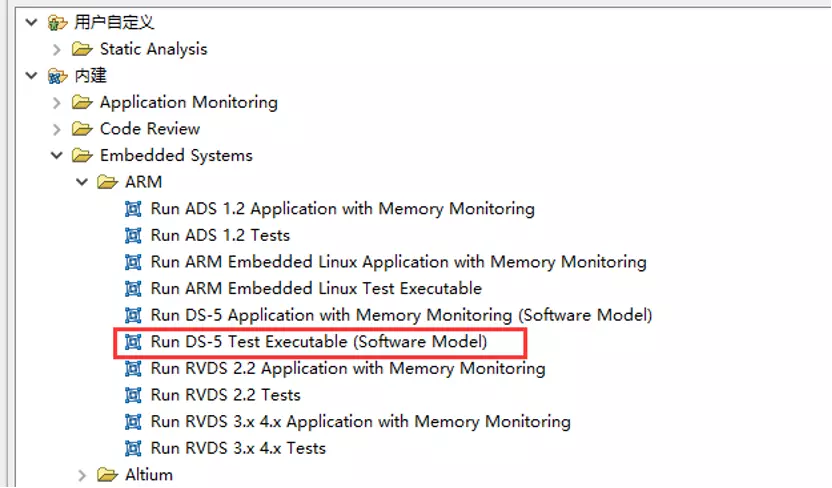Viewport: 832px width, 488px height.
Task: Click icon beside Run RVDS 2.2 Tests
Action: click(133, 395)
